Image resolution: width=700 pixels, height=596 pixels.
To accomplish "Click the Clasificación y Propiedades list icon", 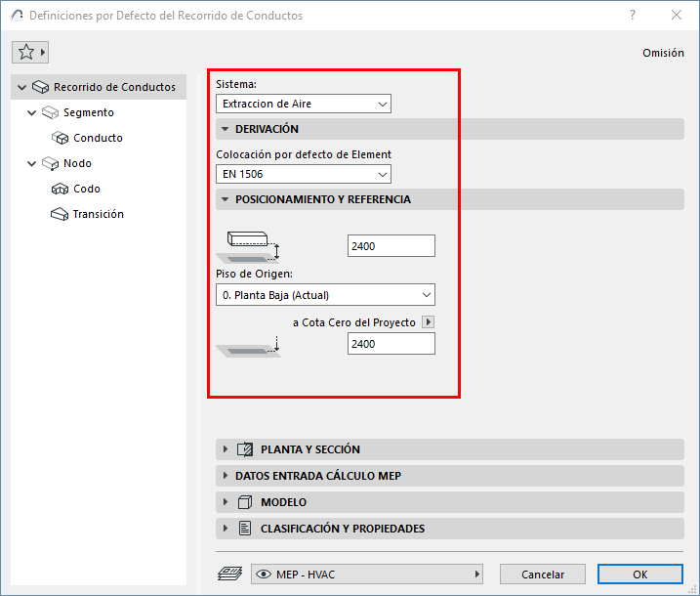I will click(245, 529).
